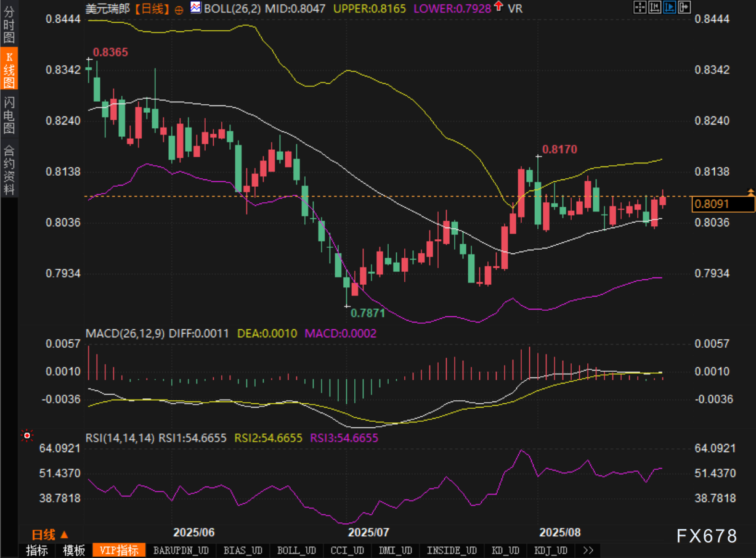Image resolution: width=756 pixels, height=558 pixels.
Task: Select the VIP指标 tab
Action: [x=119, y=551]
